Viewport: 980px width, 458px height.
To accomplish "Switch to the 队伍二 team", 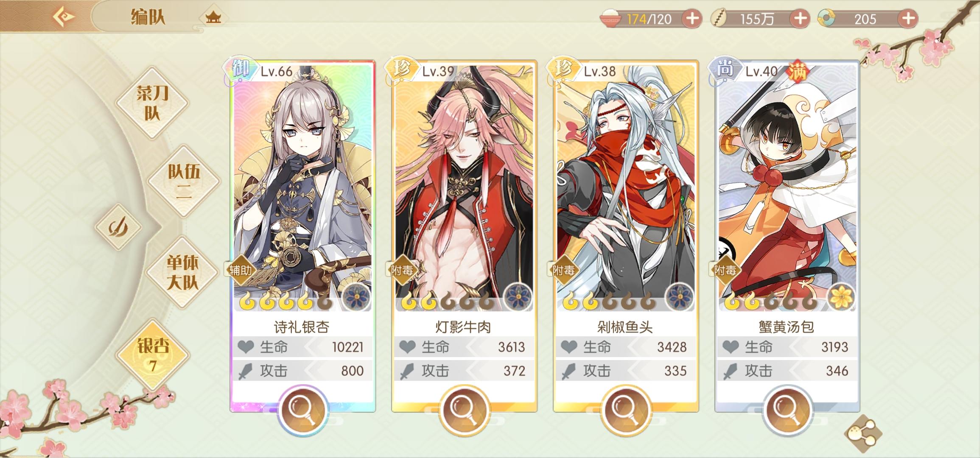I will point(183,182).
